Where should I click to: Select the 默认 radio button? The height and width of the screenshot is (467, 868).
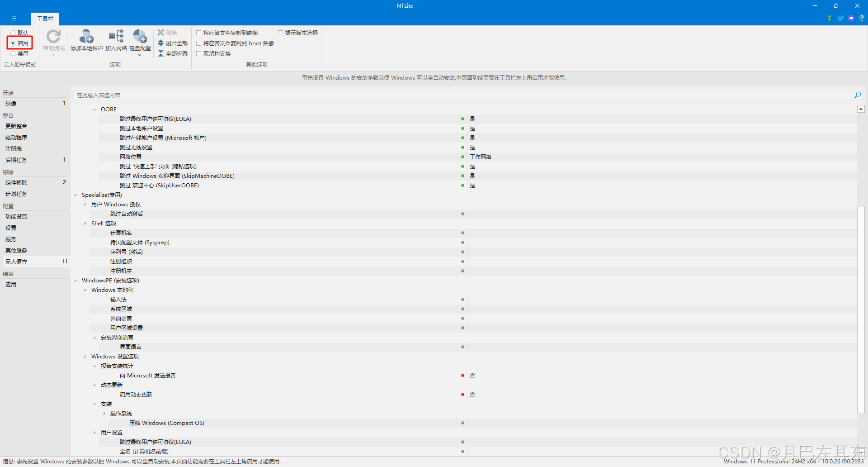[13, 33]
